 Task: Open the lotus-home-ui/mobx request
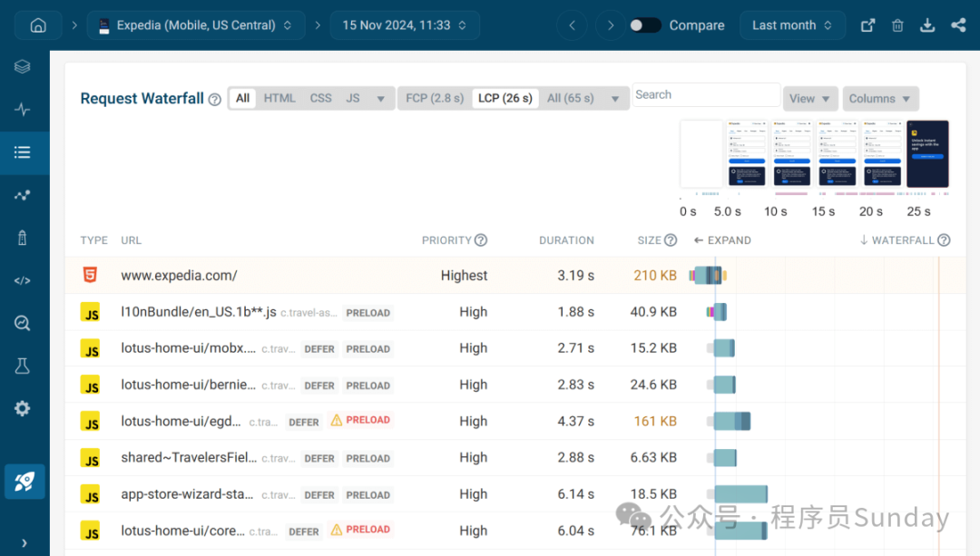188,348
